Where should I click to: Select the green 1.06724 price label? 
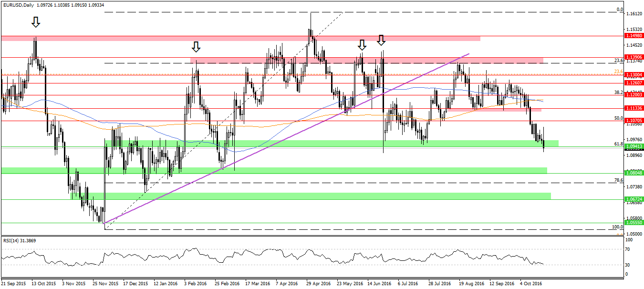pos(634,199)
